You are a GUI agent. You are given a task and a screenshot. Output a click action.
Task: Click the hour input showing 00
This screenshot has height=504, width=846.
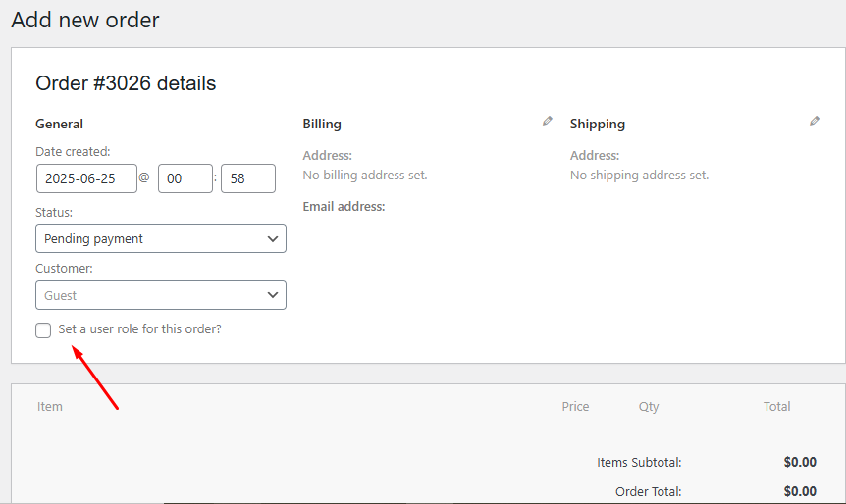coord(185,178)
